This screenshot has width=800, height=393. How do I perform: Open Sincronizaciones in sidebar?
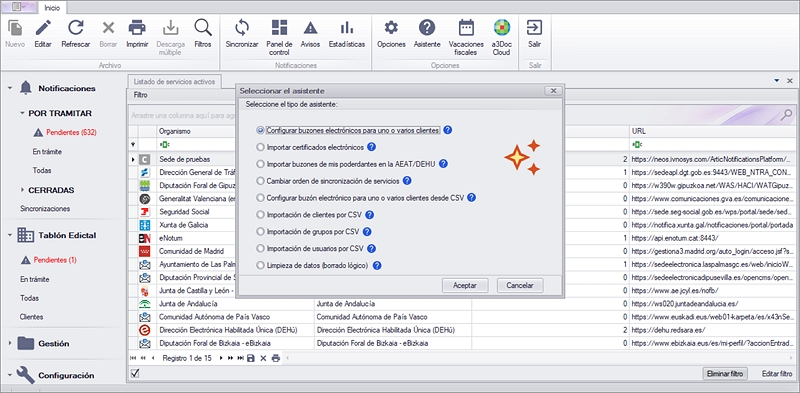pyautogui.click(x=45, y=208)
